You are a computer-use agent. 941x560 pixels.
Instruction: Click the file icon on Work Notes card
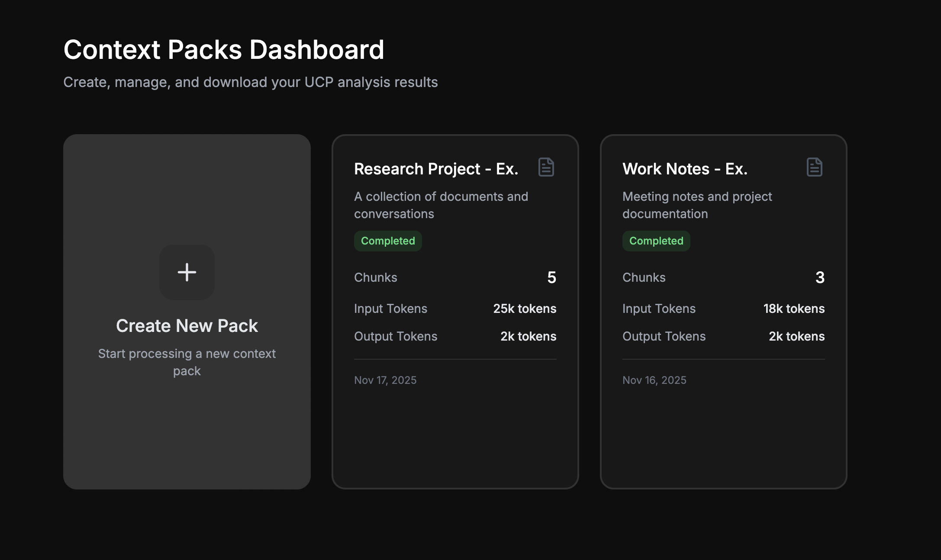point(814,167)
